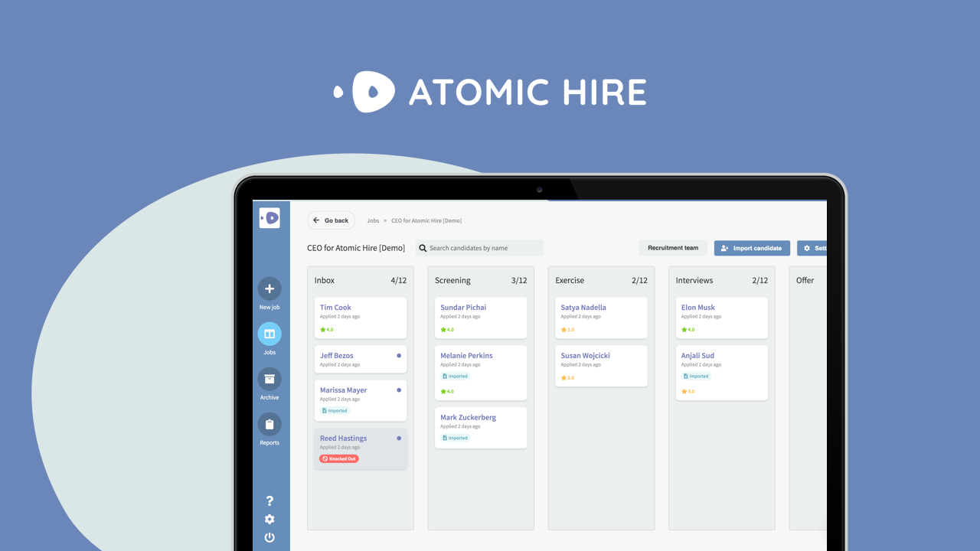Open the Reports clipboard icon
The image size is (980, 551).
click(x=269, y=425)
